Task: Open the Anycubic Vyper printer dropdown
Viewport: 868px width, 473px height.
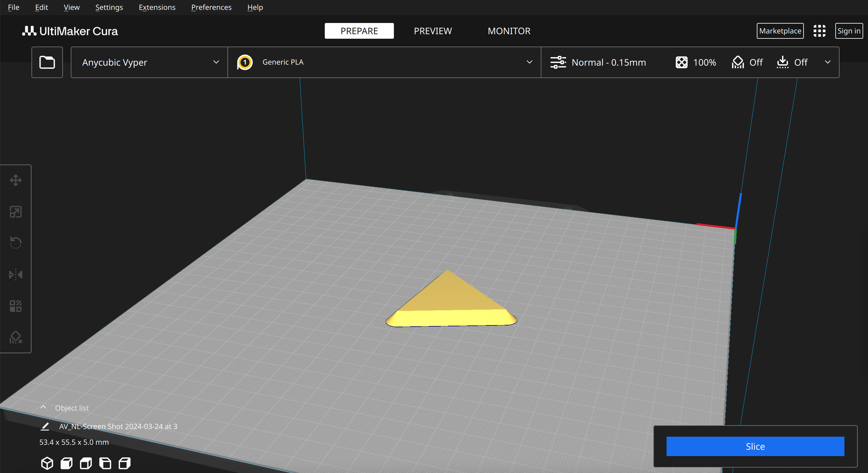Action: [149, 62]
